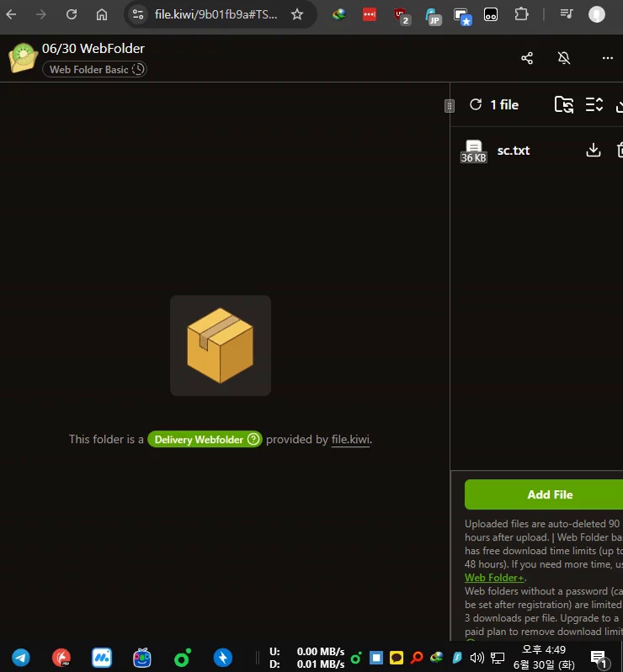
Task: Open the file.kiwi link
Action: coord(350,440)
